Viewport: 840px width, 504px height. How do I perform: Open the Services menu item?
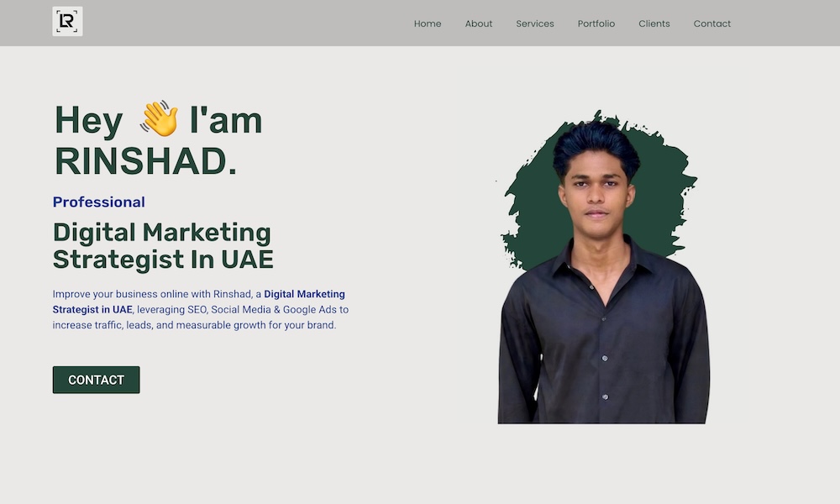pos(534,24)
